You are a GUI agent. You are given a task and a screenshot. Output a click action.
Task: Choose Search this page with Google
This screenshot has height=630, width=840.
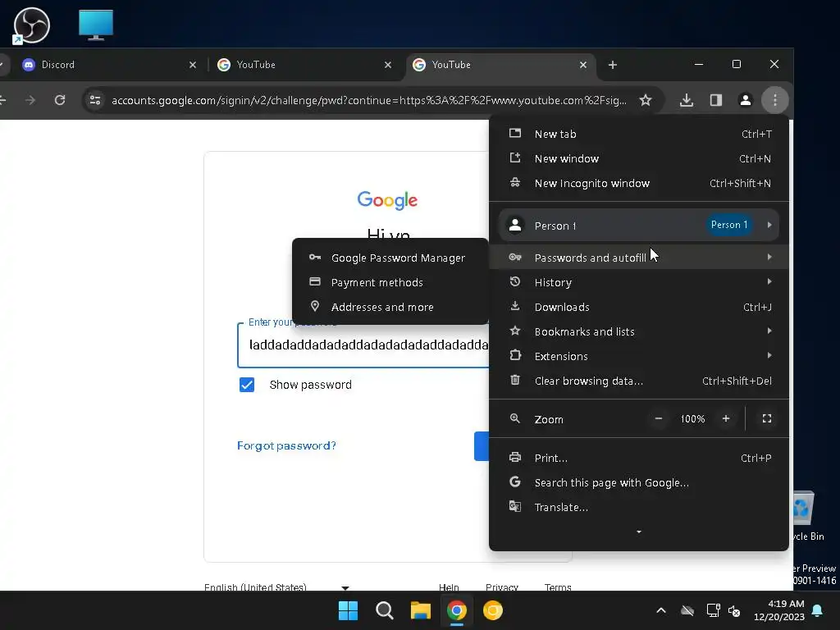pyautogui.click(x=638, y=482)
